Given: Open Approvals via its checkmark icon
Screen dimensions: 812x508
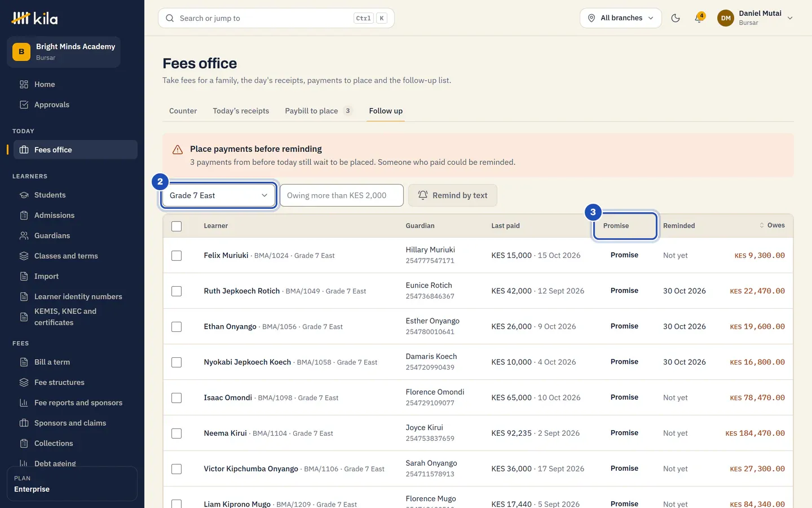Looking at the screenshot, I should 24,104.
